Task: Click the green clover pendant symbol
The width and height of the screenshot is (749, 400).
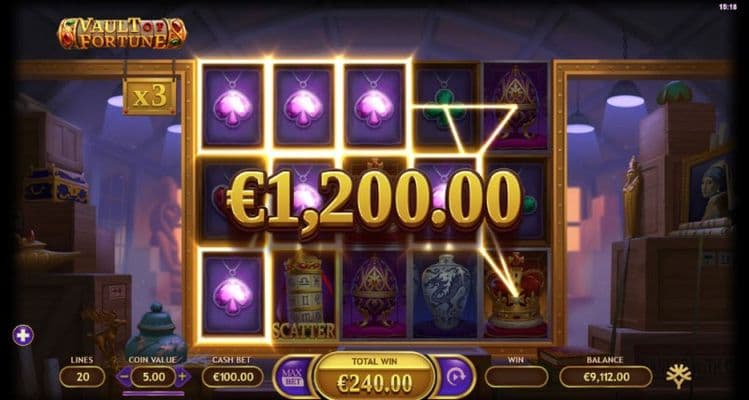Action: [x=445, y=105]
